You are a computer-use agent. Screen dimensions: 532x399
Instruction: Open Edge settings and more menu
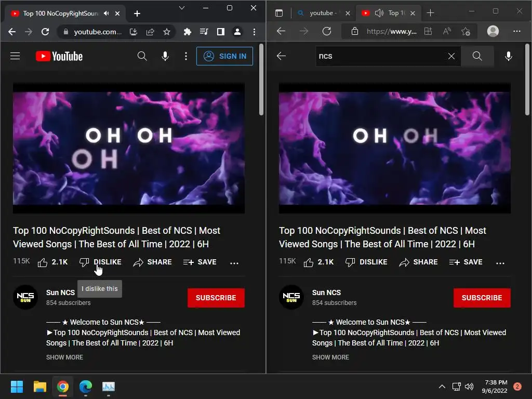point(517,31)
